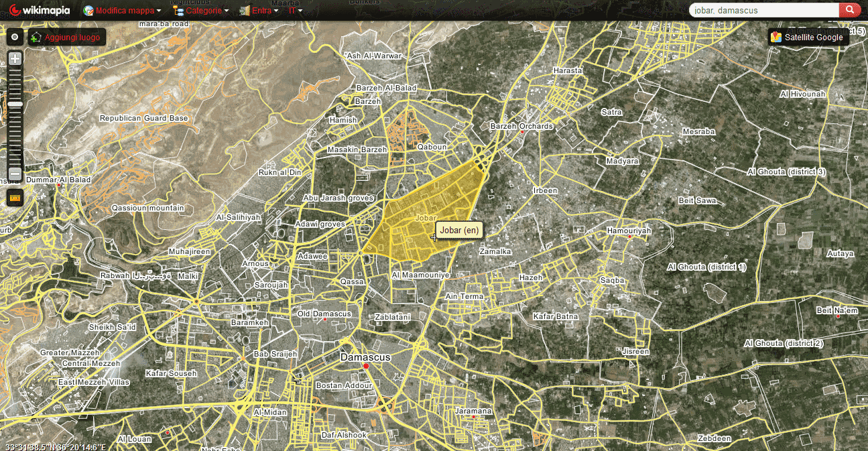Click the Jobar (en) tooltip label
868x451 pixels.
[x=459, y=230]
